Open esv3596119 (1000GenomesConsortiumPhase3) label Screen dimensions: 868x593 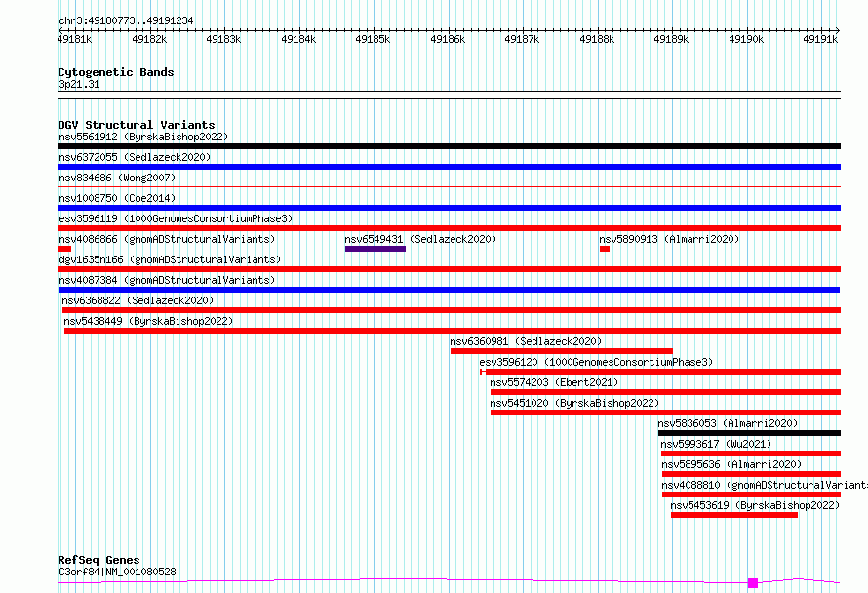[176, 218]
